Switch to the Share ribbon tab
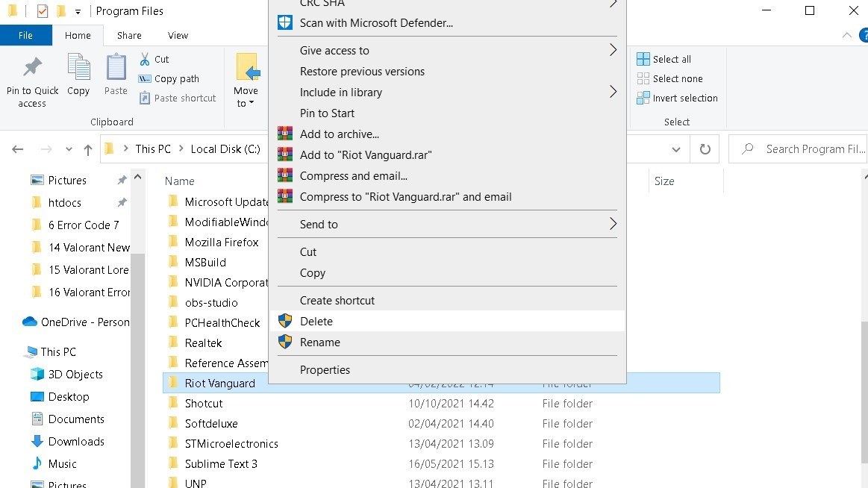This screenshot has width=868, height=488. pos(129,35)
